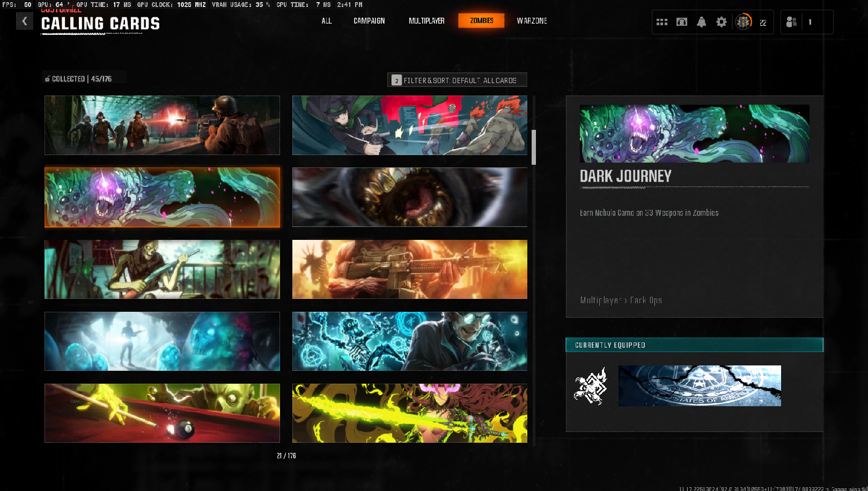The height and width of the screenshot is (491, 868).
Task: Go back using the left chevron arrow
Action: [24, 21]
